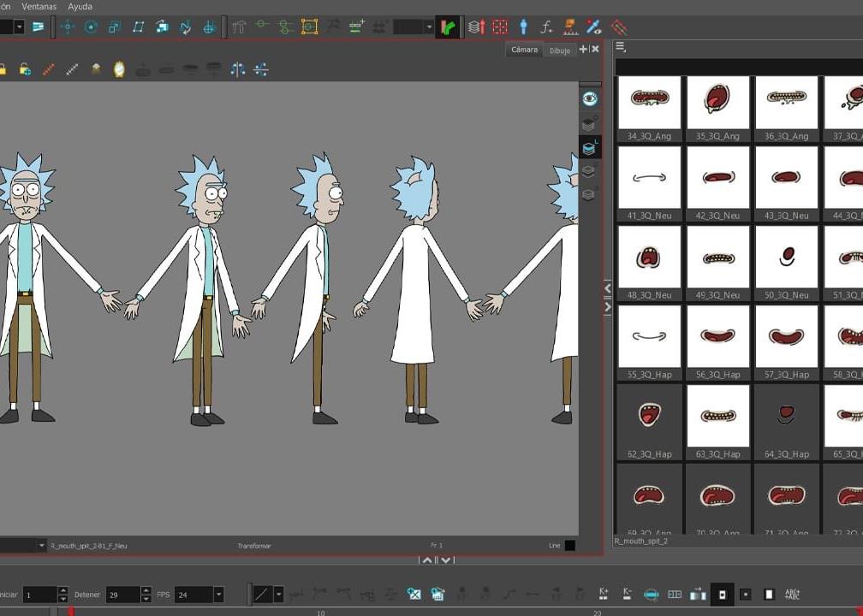863x616 pixels.
Task: Toggle the highlighted white square timeline button
Action: [722, 595]
